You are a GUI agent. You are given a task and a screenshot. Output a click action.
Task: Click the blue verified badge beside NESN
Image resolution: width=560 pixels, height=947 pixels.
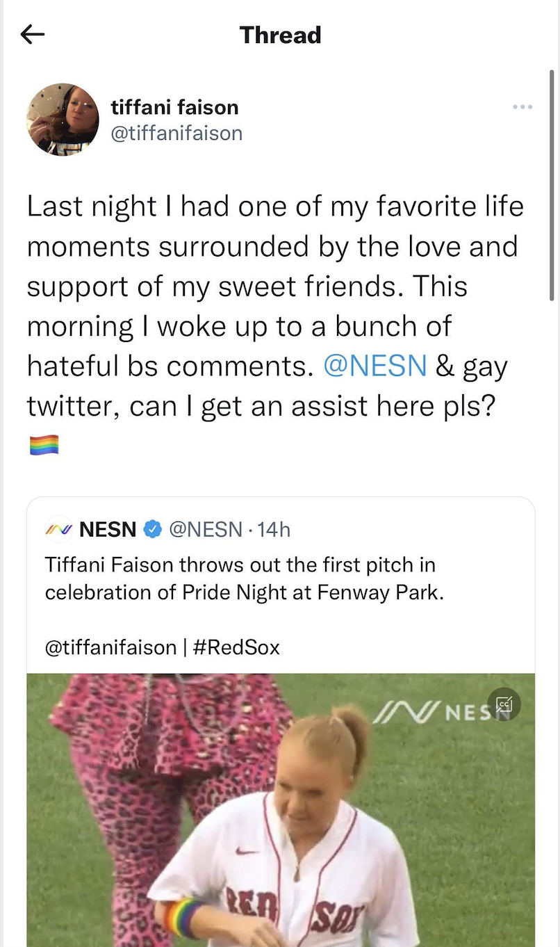click(152, 530)
